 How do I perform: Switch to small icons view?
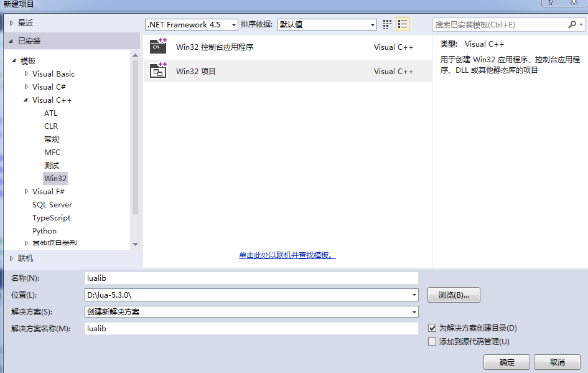387,24
